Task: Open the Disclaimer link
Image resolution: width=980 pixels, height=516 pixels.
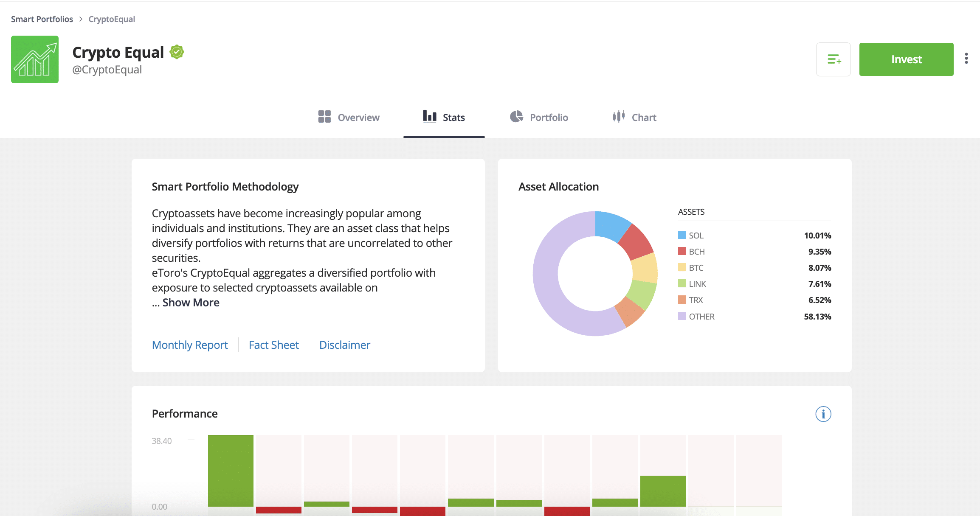Action: click(x=345, y=345)
